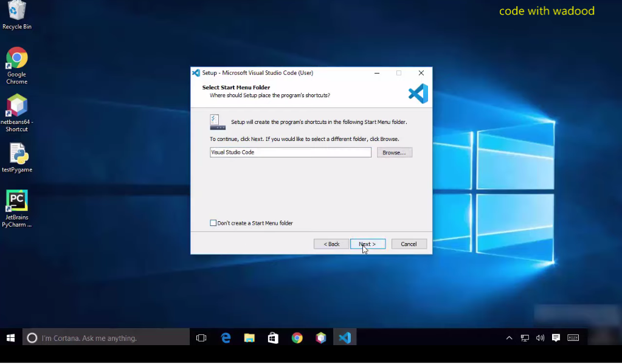Close the Setup window
Viewport: 622px width, 364px height.
coord(421,73)
